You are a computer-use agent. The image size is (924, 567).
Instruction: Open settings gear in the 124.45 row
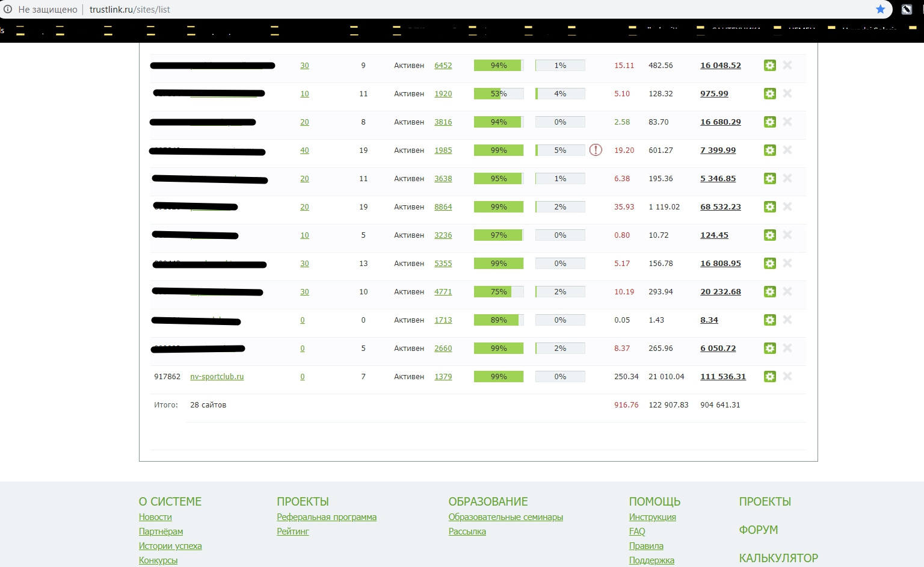[x=769, y=235]
